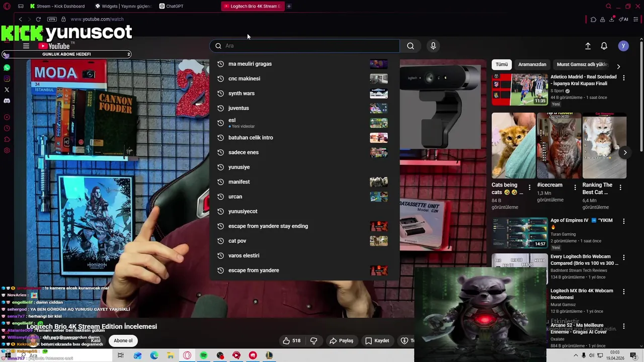Screen dimensions: 644x362
Task: Click the history clock icon beside 'urcan'
Action: 220,197
